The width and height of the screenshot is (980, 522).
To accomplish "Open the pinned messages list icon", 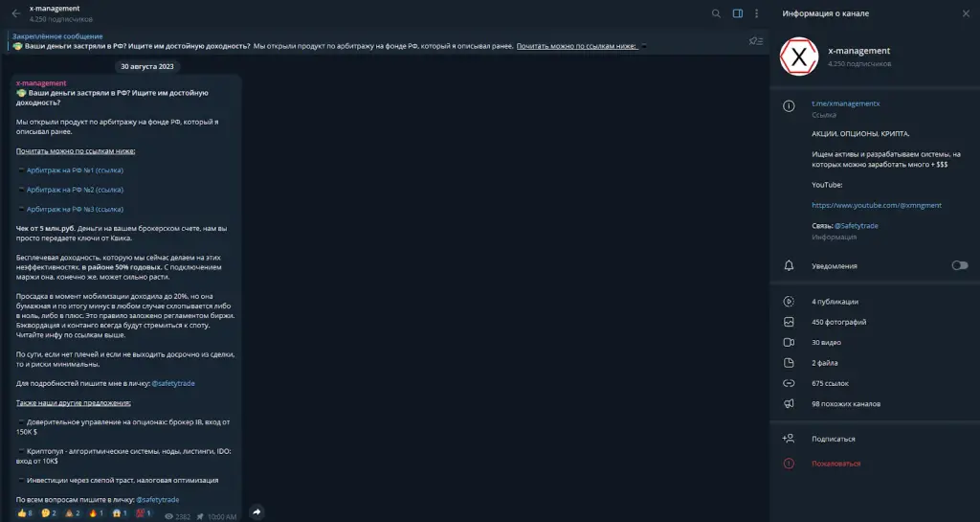I will [x=756, y=41].
